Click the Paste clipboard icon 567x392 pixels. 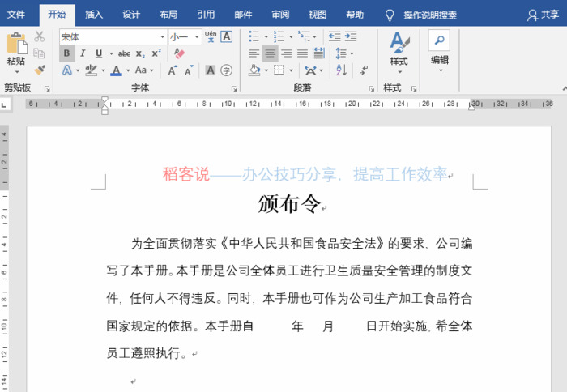tap(17, 43)
